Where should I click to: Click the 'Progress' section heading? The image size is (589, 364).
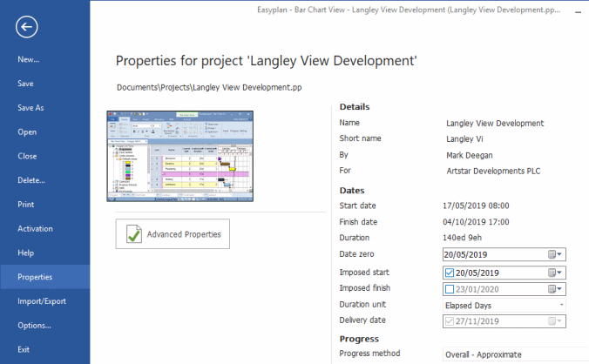[359, 339]
